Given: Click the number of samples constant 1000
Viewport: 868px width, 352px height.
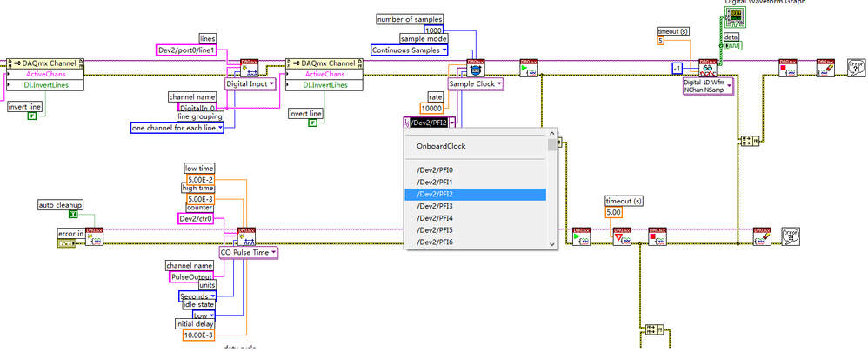Looking at the screenshot, I should pyautogui.click(x=434, y=30).
